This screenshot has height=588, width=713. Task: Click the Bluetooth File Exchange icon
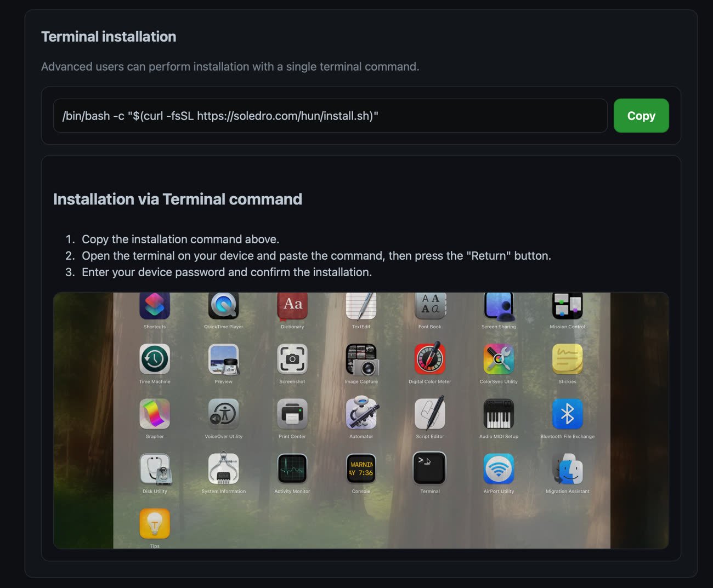[567, 414]
